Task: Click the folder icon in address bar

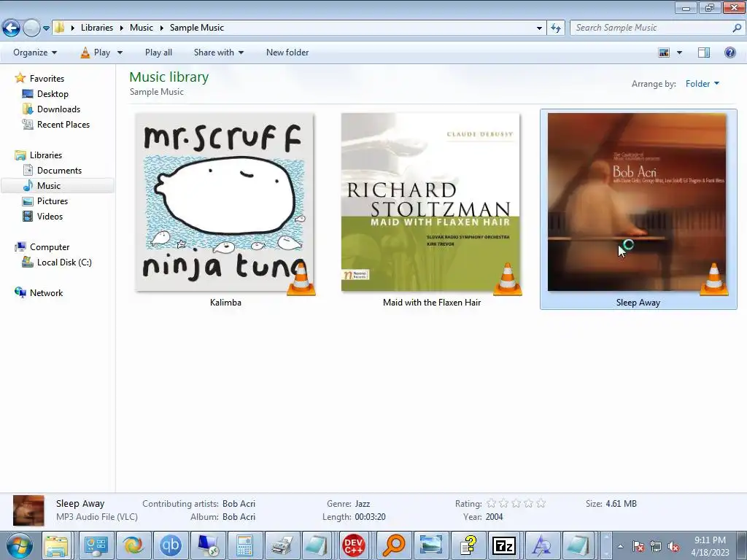Action: (x=59, y=28)
